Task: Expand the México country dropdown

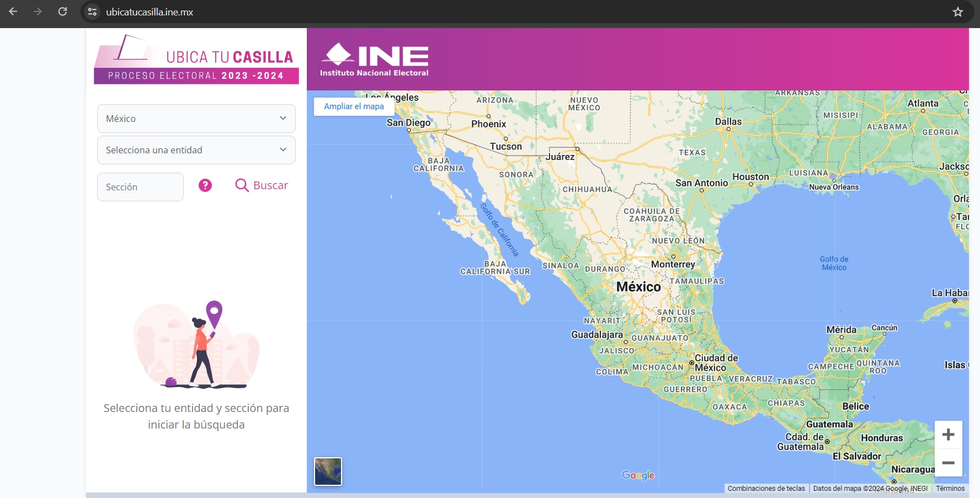Action: [x=196, y=119]
